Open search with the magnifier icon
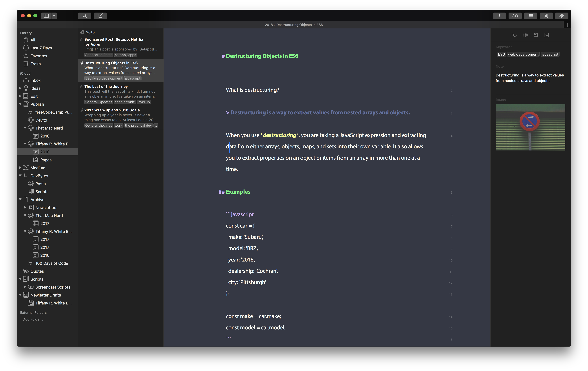Screen dimensions: 588x371 [85, 16]
